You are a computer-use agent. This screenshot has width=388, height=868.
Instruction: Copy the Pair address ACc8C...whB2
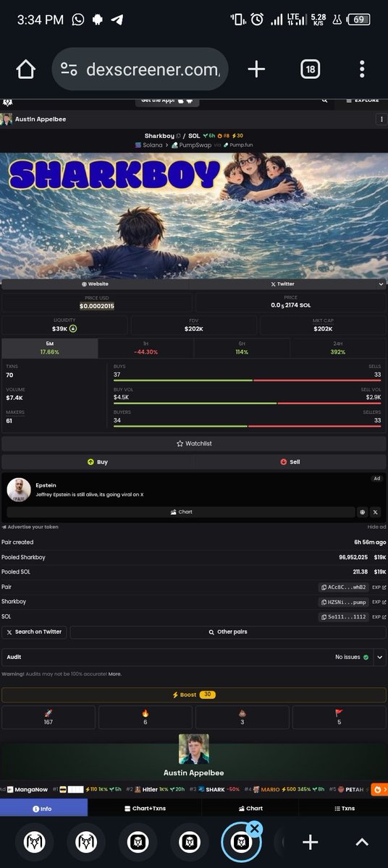tap(345, 587)
